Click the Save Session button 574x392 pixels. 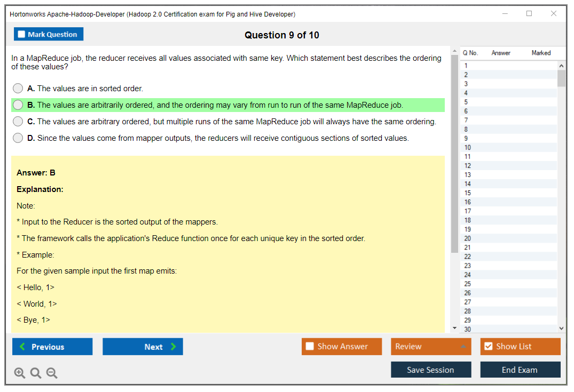point(431,370)
